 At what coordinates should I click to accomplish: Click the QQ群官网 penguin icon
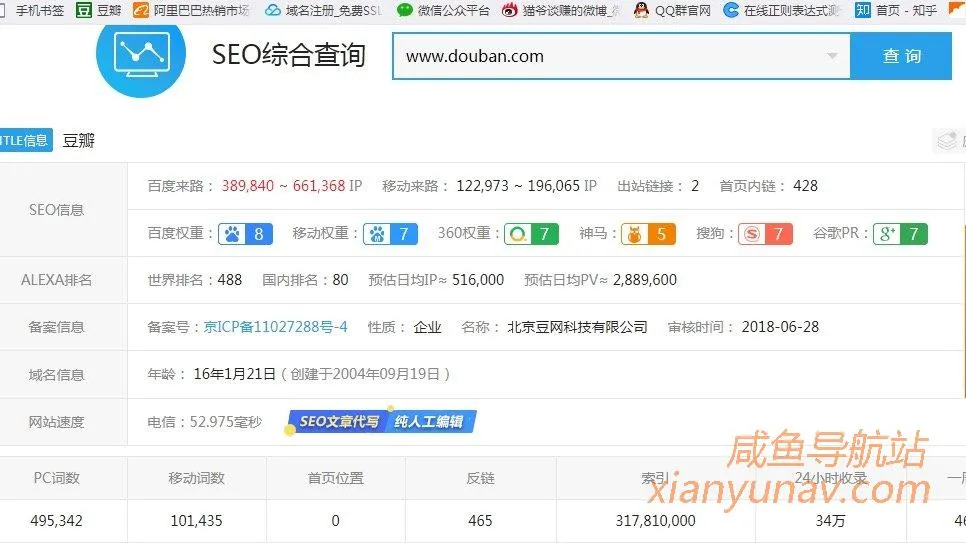coord(641,10)
